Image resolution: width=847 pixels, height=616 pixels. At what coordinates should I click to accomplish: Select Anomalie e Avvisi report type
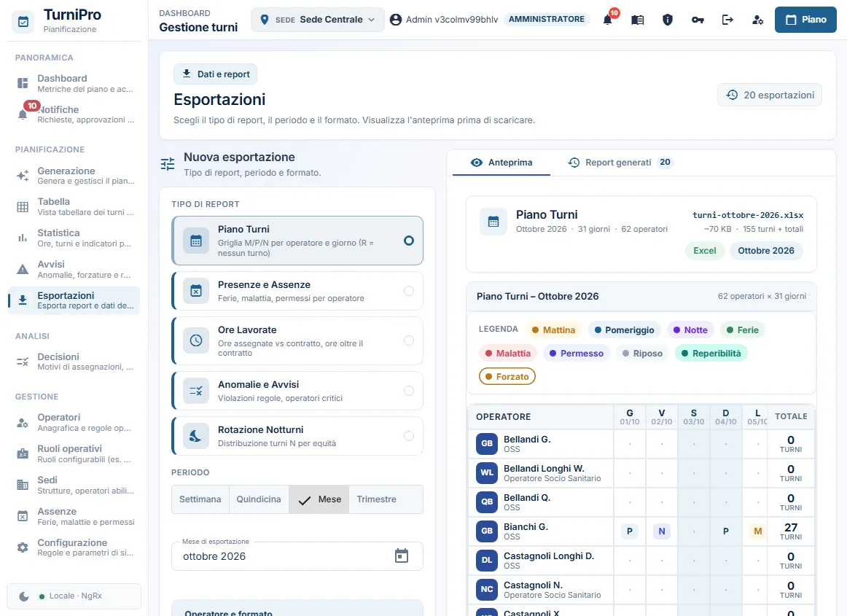tap(297, 391)
